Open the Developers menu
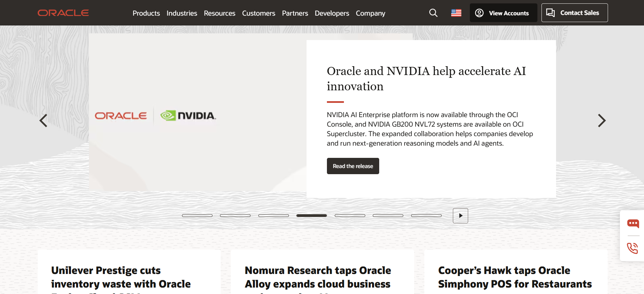Viewport: 644px width, 294px height. 332,13
